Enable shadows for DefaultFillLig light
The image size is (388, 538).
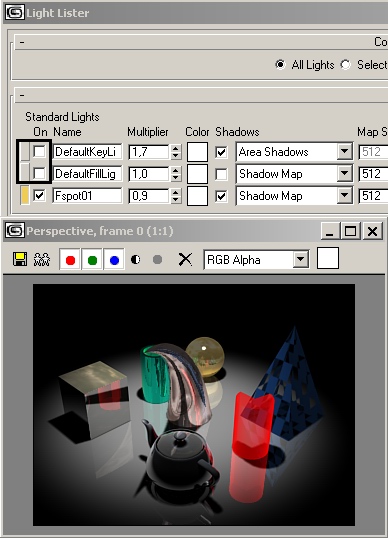(x=221, y=174)
